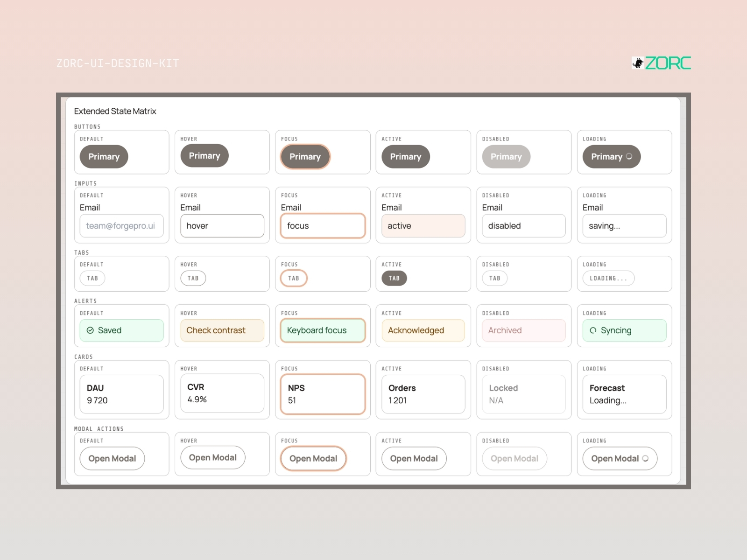Click the Email input containing 'active'
This screenshot has height=560, width=747.
pyautogui.click(x=423, y=226)
